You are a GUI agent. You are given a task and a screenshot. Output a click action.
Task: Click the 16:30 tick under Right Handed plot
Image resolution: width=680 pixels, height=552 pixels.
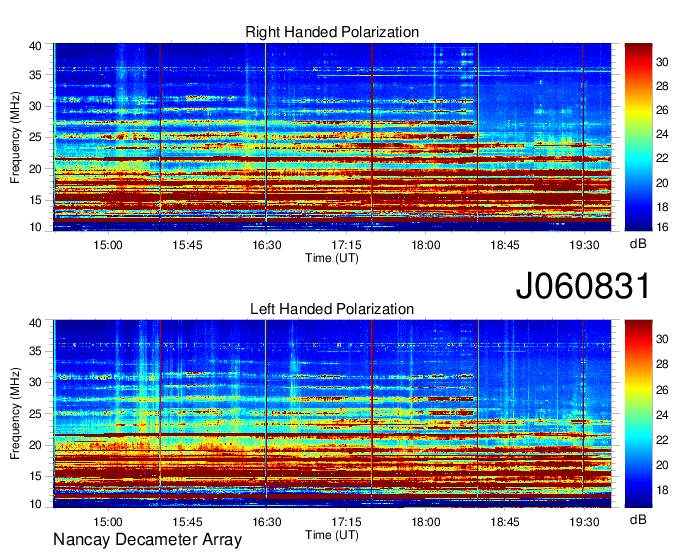click(267, 245)
